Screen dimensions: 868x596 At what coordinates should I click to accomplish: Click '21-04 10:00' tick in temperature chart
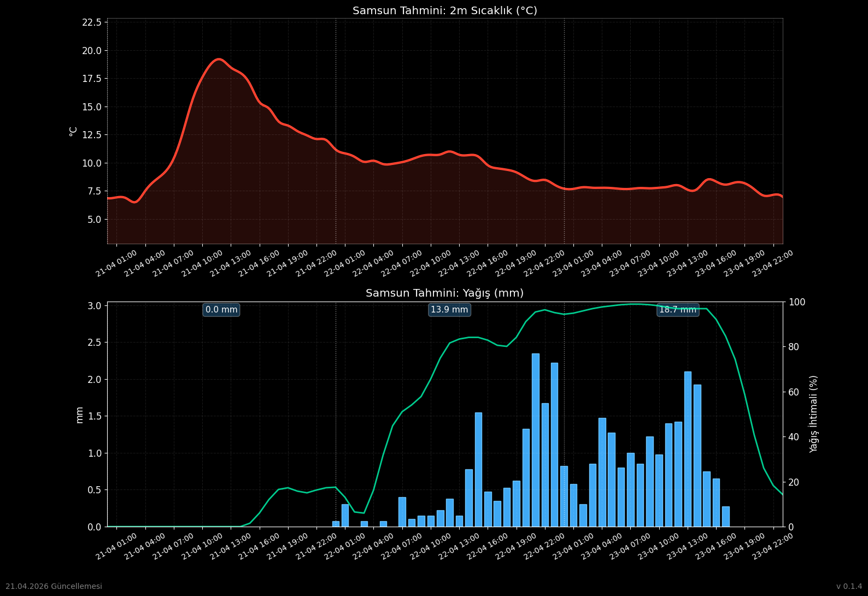pyautogui.click(x=202, y=263)
